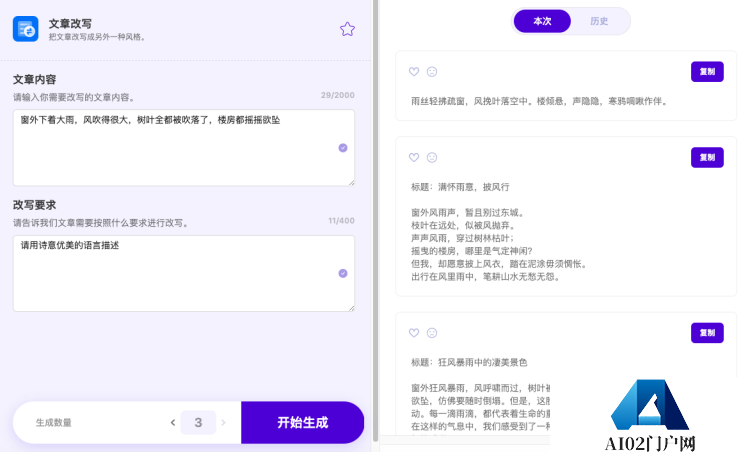The width and height of the screenshot is (750, 452).
Task: Click the 文章内容 section heading
Action: (34, 79)
